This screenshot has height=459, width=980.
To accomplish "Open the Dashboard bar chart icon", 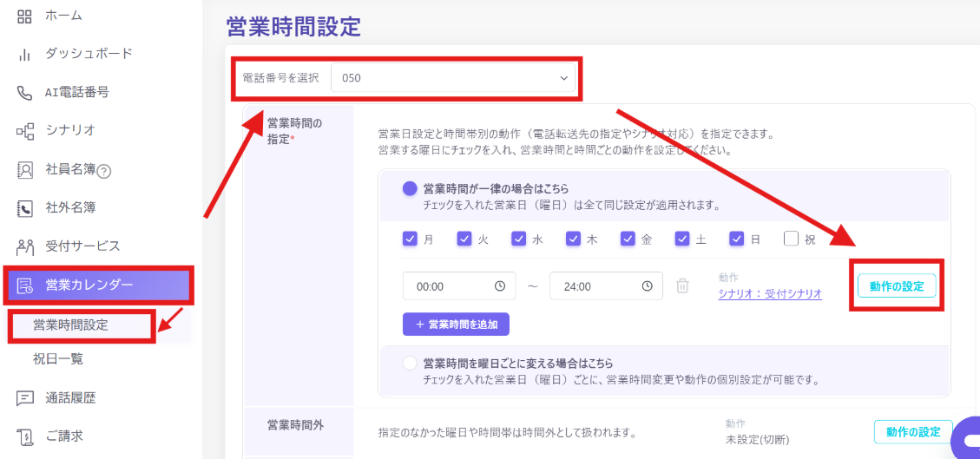I will pyautogui.click(x=24, y=55).
